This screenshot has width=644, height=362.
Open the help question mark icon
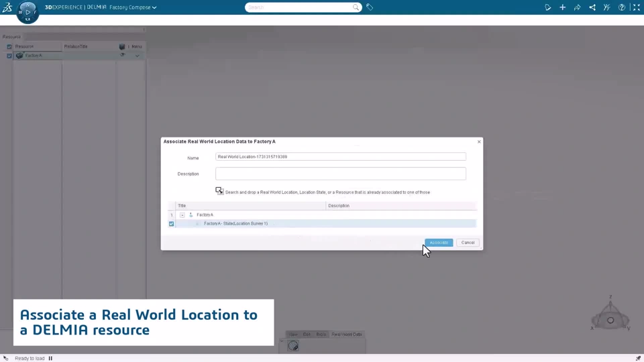tap(621, 7)
